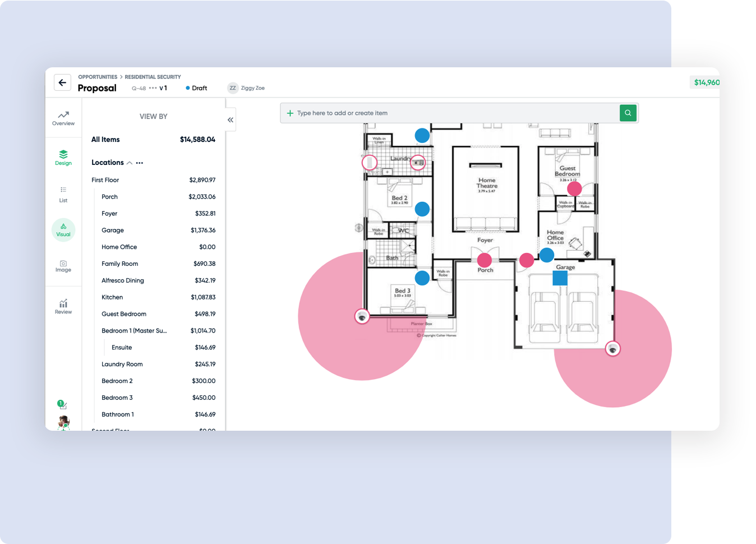Click the $14,588.04 total amount
Viewport: 756px width, 544px height.
click(x=197, y=140)
